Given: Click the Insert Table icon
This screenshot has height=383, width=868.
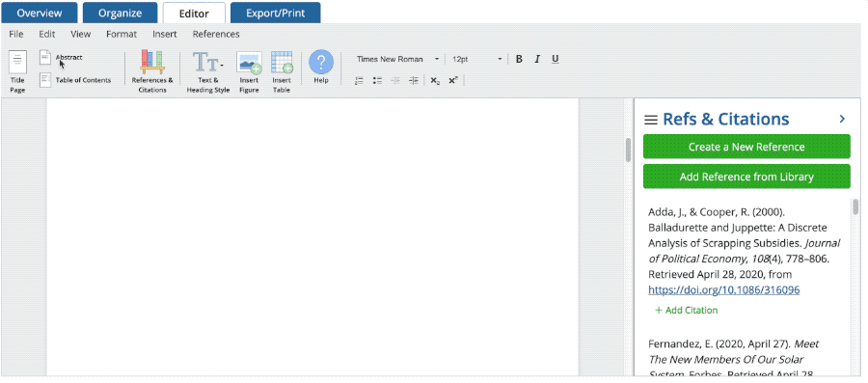Looking at the screenshot, I should (x=282, y=63).
